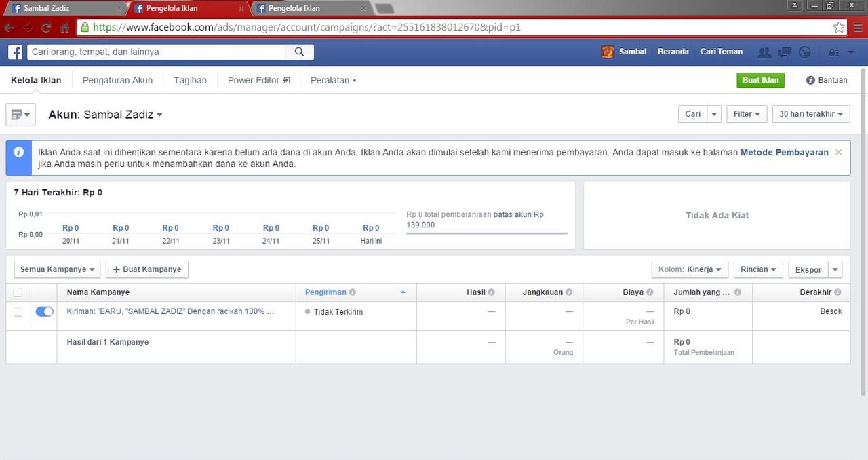Open Semua Kampanye dropdown
Screen dimensions: 868x460
coord(57,269)
